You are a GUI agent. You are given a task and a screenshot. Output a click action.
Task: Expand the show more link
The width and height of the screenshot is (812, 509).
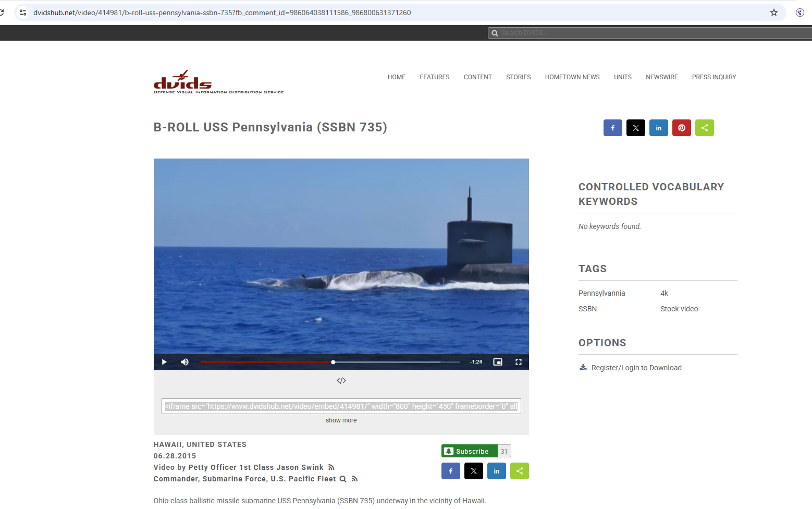click(x=341, y=420)
